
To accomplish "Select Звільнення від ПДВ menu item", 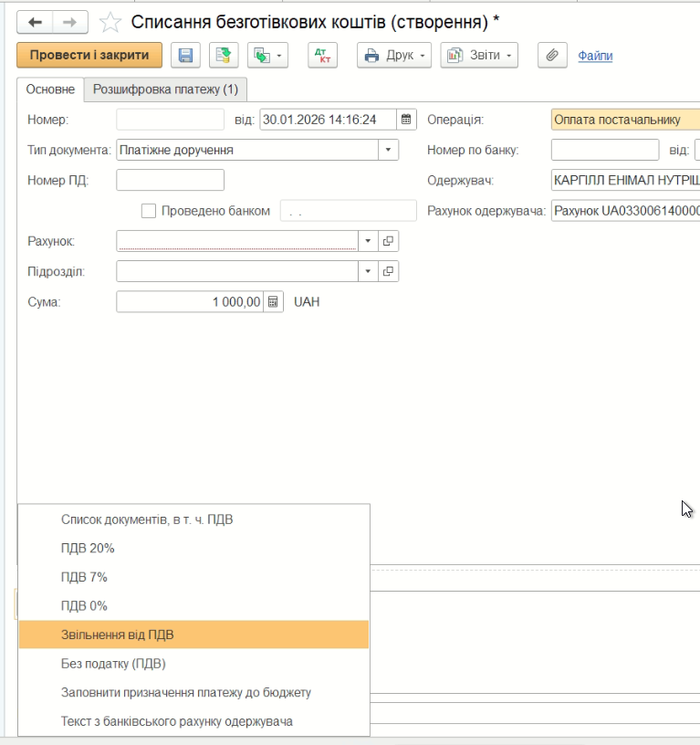I will (117, 635).
